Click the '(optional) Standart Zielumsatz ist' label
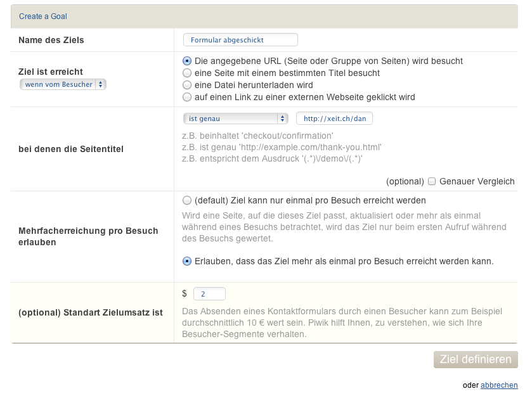This screenshot has height=403, width=532. coord(91,312)
